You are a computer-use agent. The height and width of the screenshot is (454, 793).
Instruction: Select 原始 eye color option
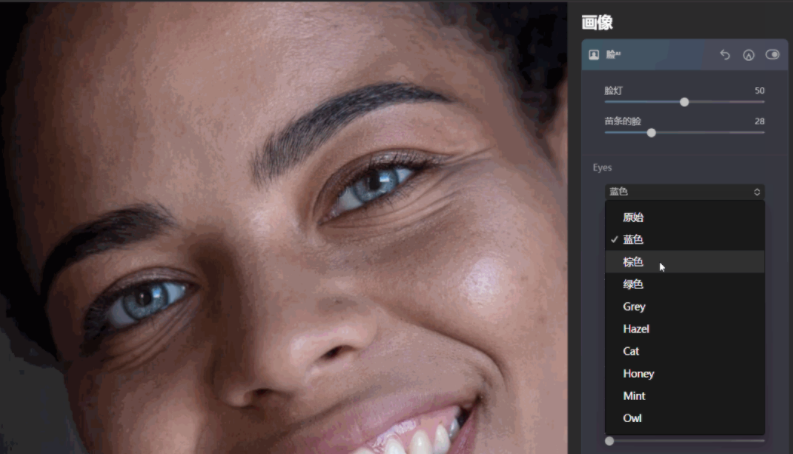pos(633,217)
